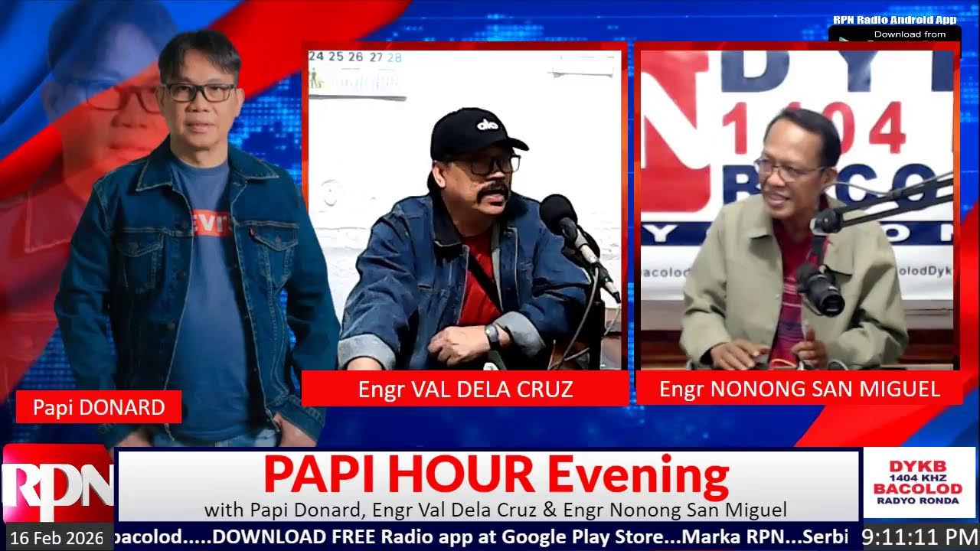
Task: Click the hosts subtitle line under the title
Action: [x=495, y=510]
